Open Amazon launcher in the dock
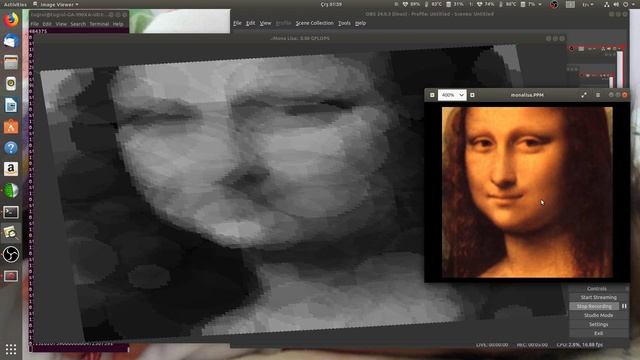This screenshot has width=640, height=360. (11, 169)
